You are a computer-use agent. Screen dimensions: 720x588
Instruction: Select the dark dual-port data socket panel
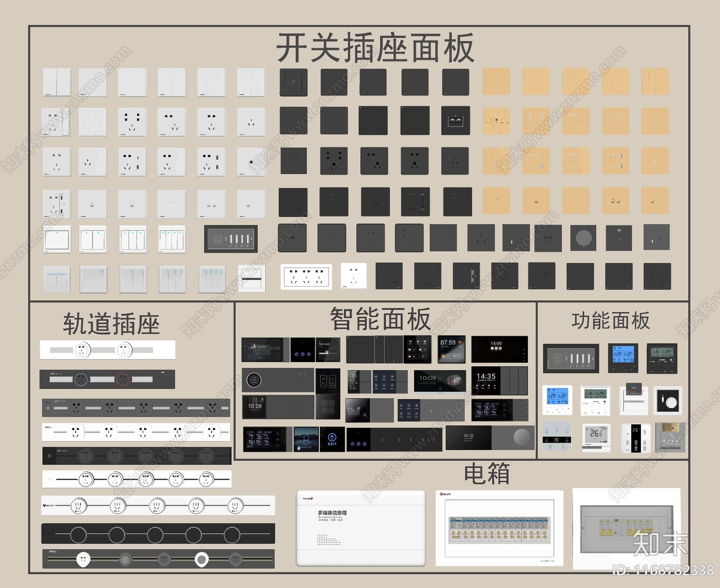455,121
